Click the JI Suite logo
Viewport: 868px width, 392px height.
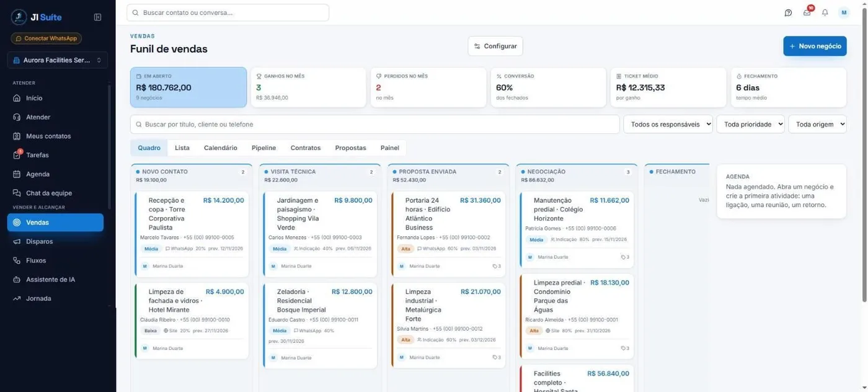[x=37, y=17]
